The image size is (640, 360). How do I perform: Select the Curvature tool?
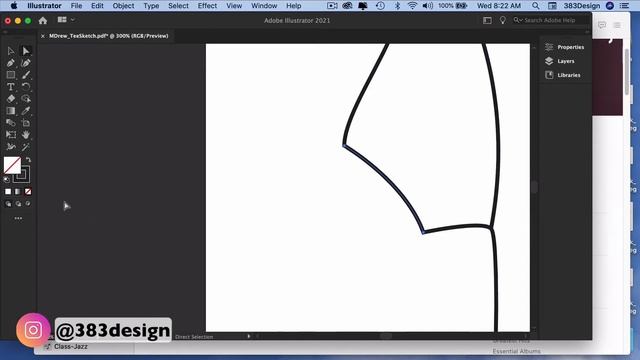[x=26, y=63]
